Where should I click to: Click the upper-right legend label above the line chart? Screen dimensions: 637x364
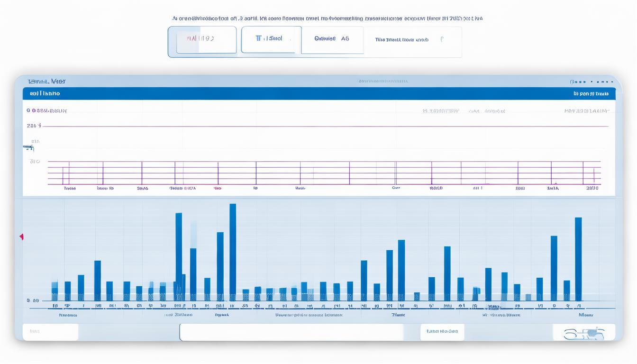(x=586, y=111)
